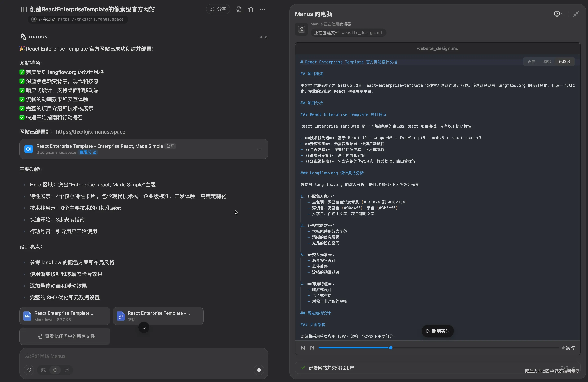588x382 pixels.
Task: Open the more options menu in the chat header
Action: pos(263,9)
